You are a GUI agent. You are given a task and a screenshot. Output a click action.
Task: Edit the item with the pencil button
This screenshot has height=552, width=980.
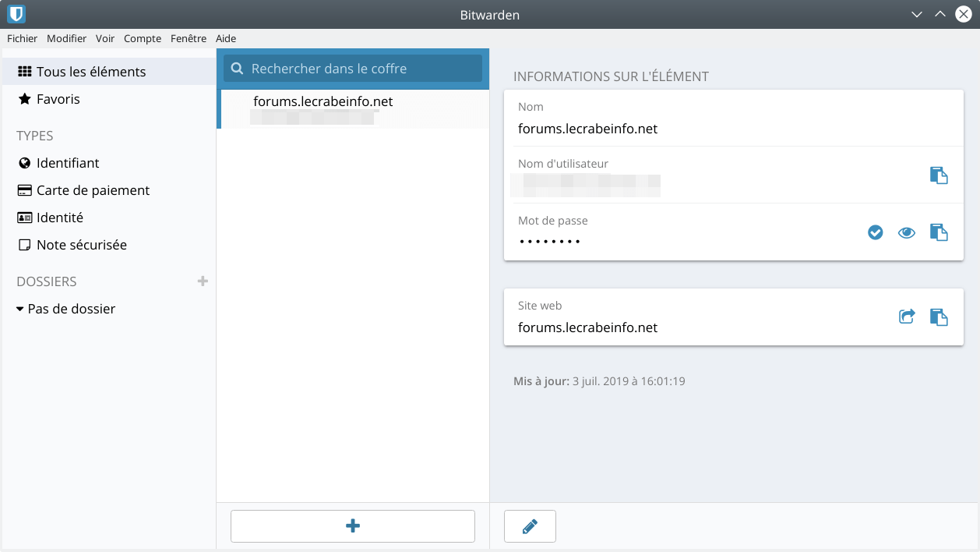click(x=530, y=526)
